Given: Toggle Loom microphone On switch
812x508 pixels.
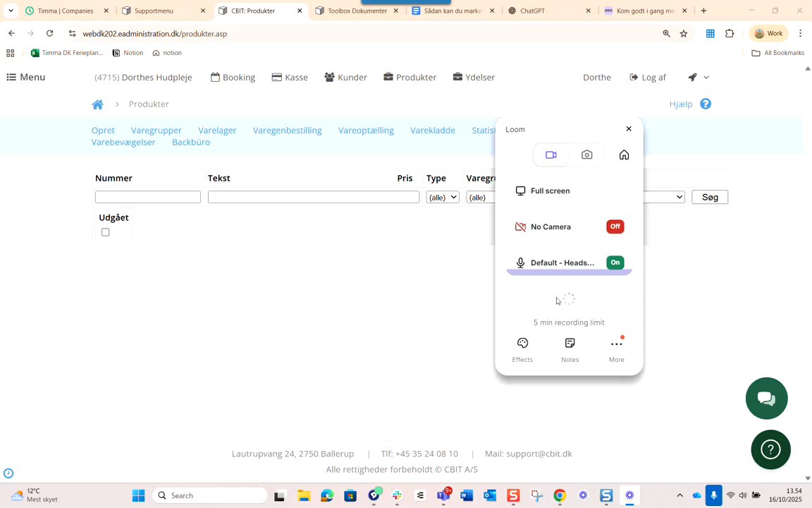Looking at the screenshot, I should coord(615,262).
